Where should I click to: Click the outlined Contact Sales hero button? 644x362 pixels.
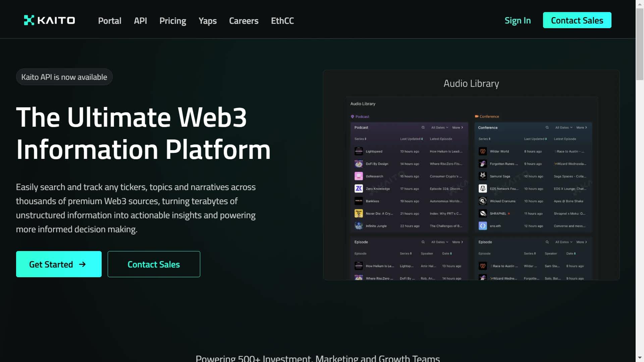[154, 264]
